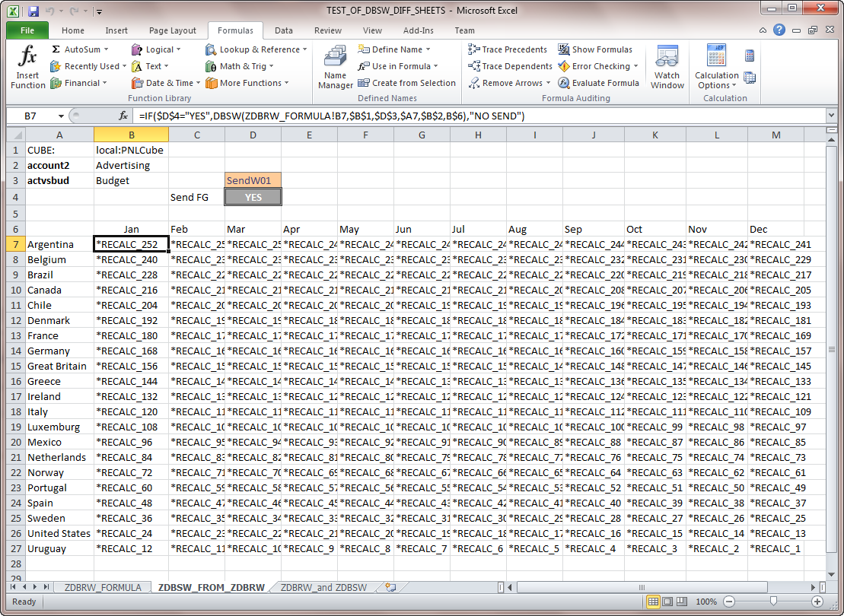The width and height of the screenshot is (844, 616).
Task: Switch to Page Break Preview view
Action: tap(683, 602)
